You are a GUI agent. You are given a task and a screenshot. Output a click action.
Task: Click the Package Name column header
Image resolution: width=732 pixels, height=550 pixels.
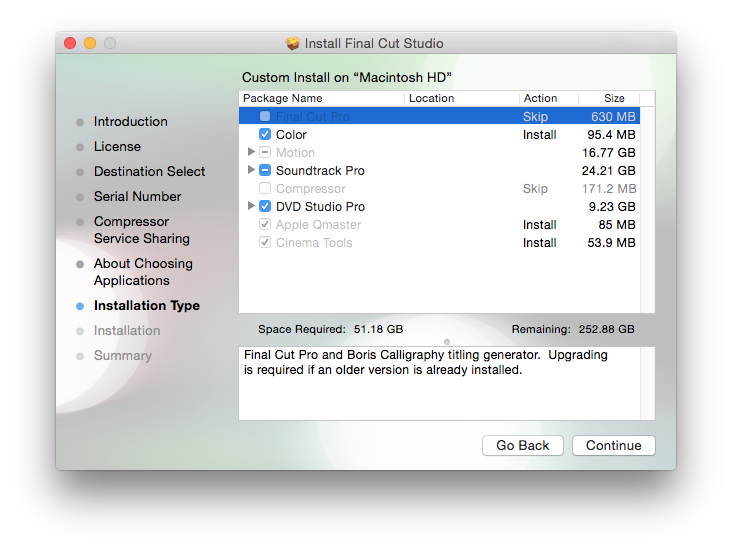(x=322, y=98)
